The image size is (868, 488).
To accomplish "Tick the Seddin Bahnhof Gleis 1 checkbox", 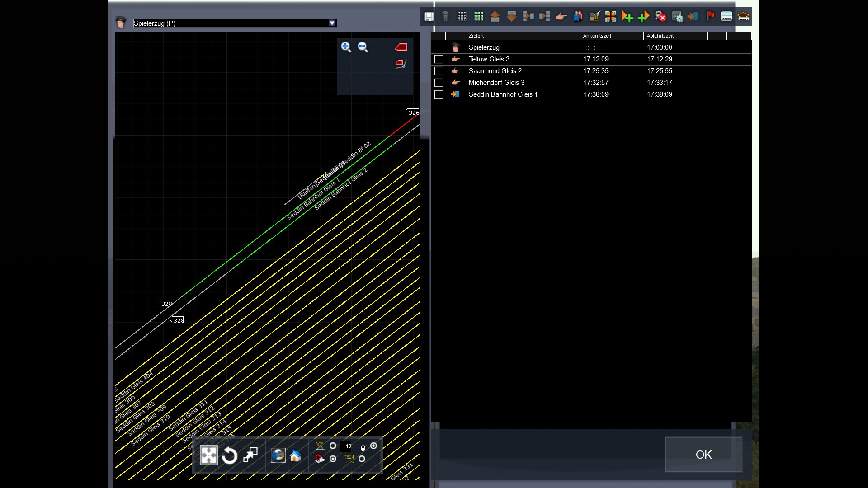I will [x=439, y=94].
